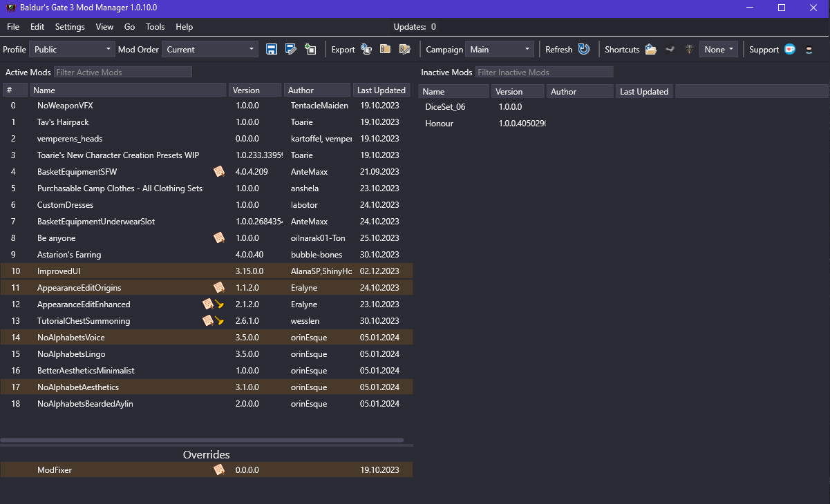Click the script icon on AppearanceEditEnhanced row
The image size is (830, 504).
click(207, 304)
